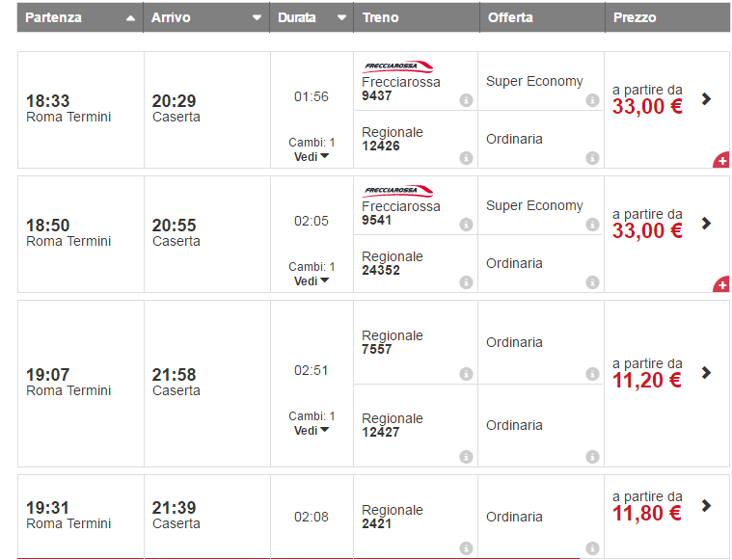The height and width of the screenshot is (560, 732).
Task: Select arrow next to 11,20 € price
Action: click(x=707, y=372)
